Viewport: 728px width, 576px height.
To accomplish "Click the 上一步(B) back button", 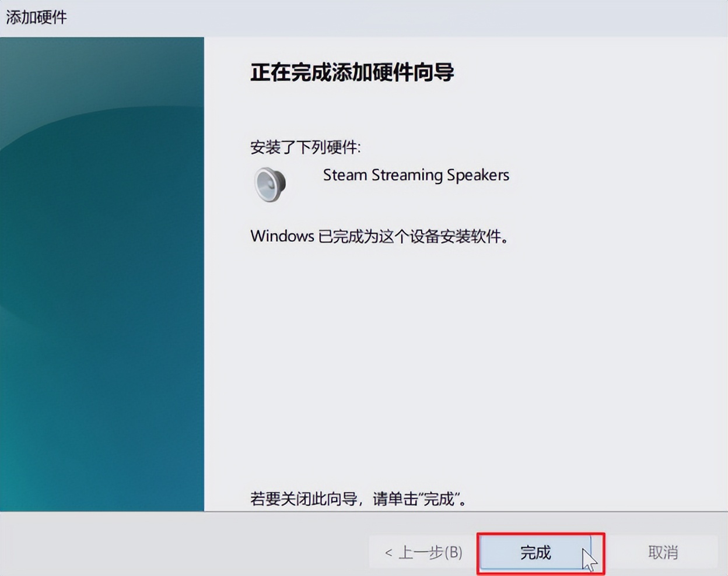I will [x=423, y=552].
